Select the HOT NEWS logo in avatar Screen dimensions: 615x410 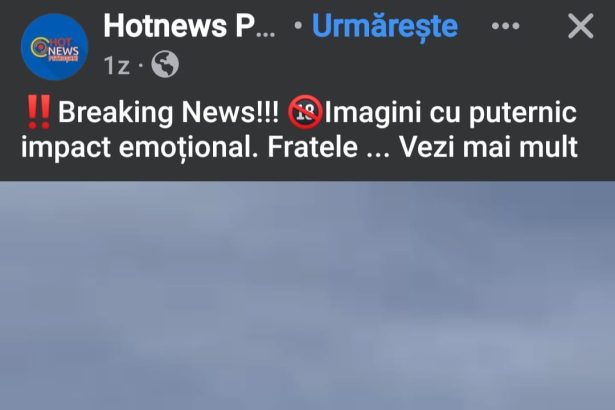(x=55, y=49)
